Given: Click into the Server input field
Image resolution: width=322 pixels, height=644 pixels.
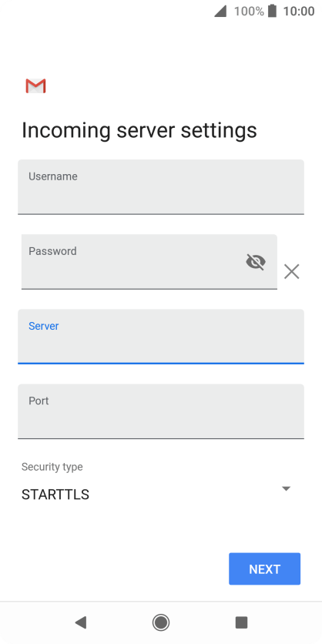Looking at the screenshot, I should point(161,337).
